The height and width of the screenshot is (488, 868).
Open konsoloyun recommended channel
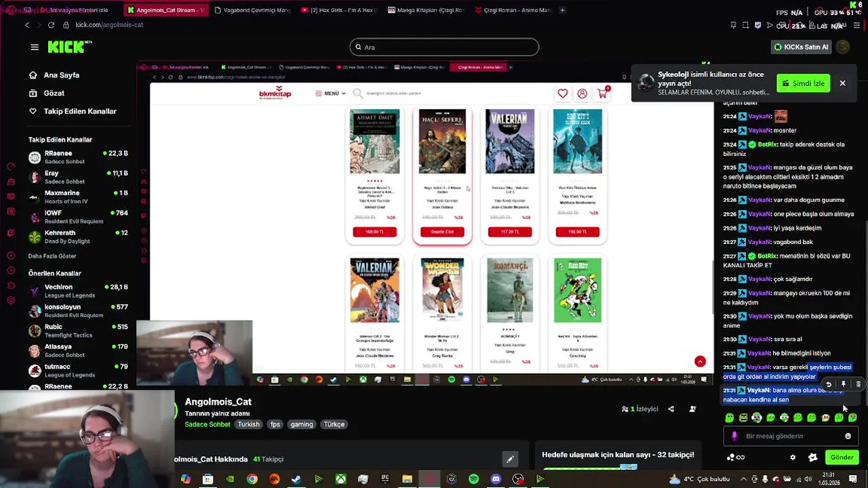[x=78, y=310]
